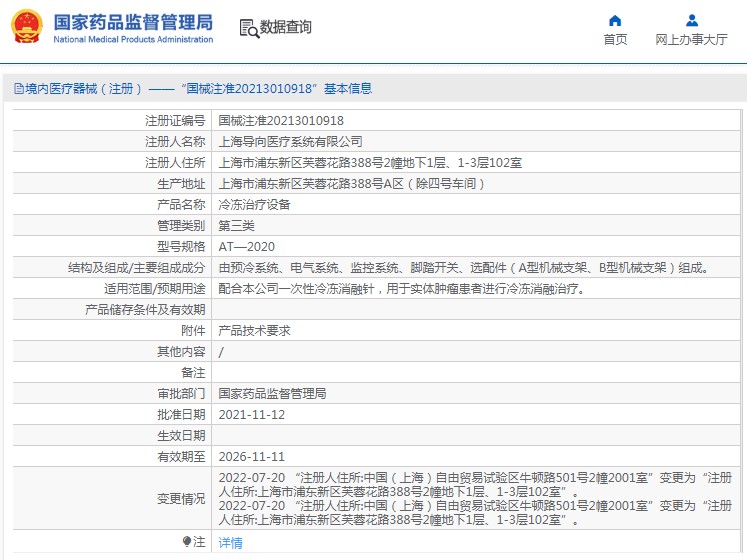
Task: Select product name 冷冻治疗设备
Action: click(x=254, y=204)
